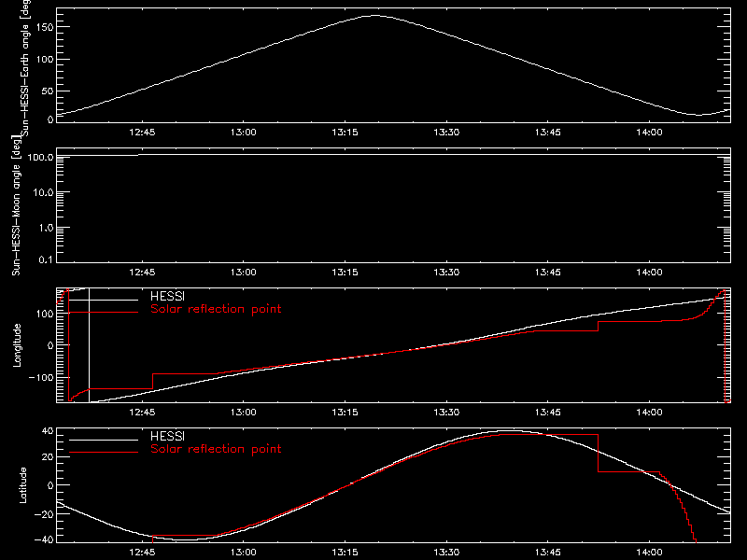This screenshot has width=747, height=560.
Task: Click the Sun-HESSI-Earth angle axis title
Action: [x=25, y=68]
